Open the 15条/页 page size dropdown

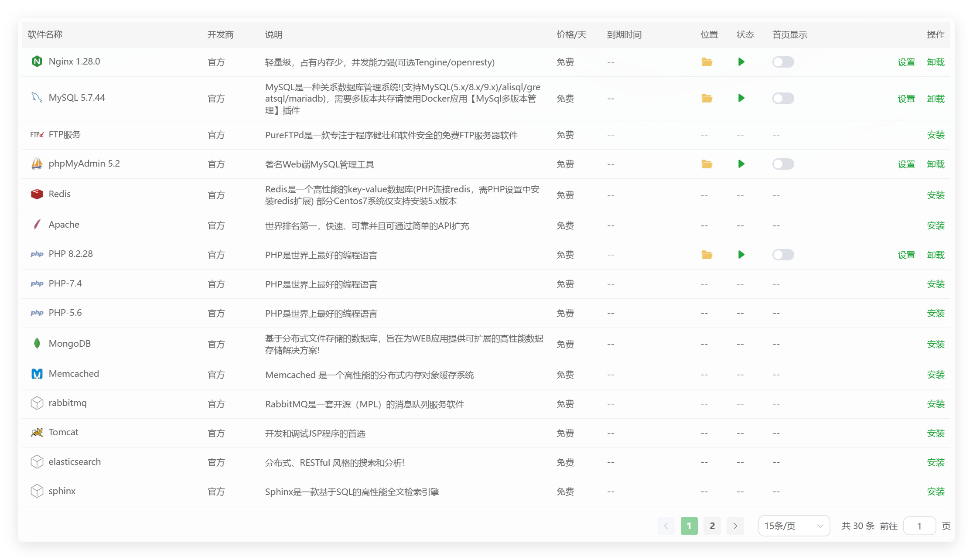click(794, 526)
